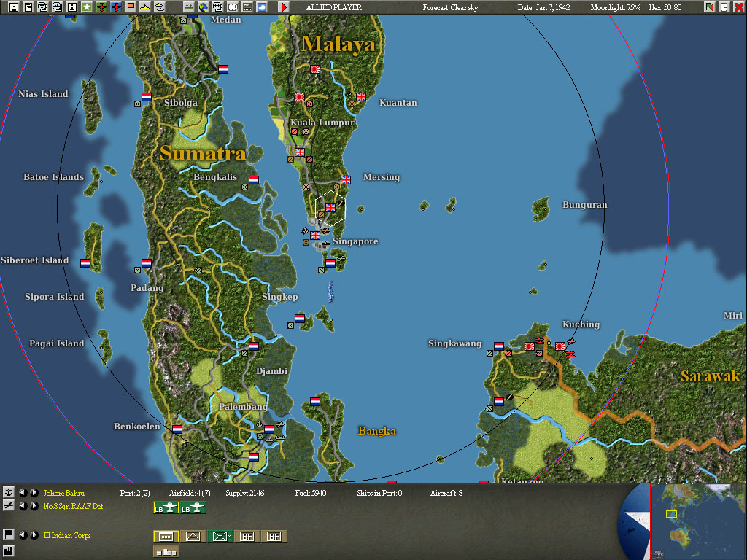Image resolution: width=747 pixels, height=560 pixels.
Task: Toggle the weather cloud overlay icon
Action: pyautogui.click(x=262, y=7)
